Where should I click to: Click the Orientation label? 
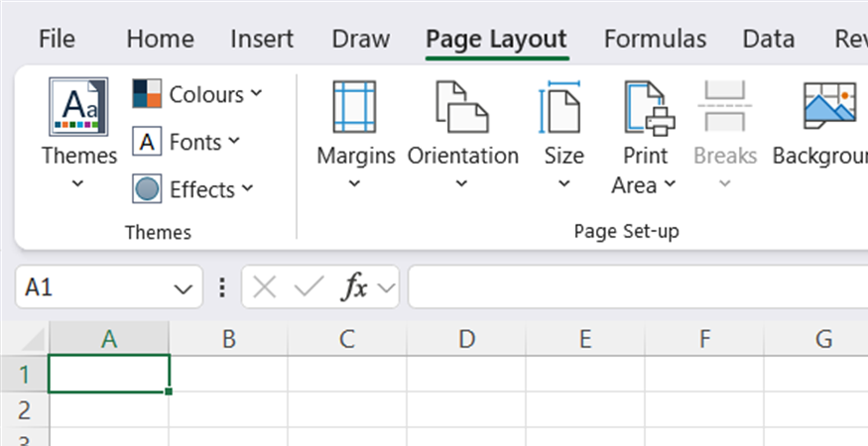tap(463, 156)
